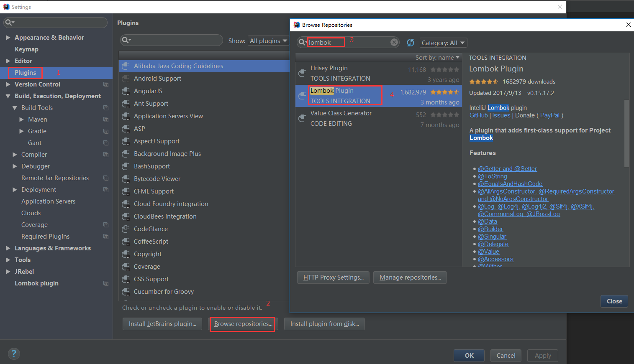Screen dimensions: 634x364
Task: Clear the lombok search text icon
Action: pyautogui.click(x=394, y=42)
